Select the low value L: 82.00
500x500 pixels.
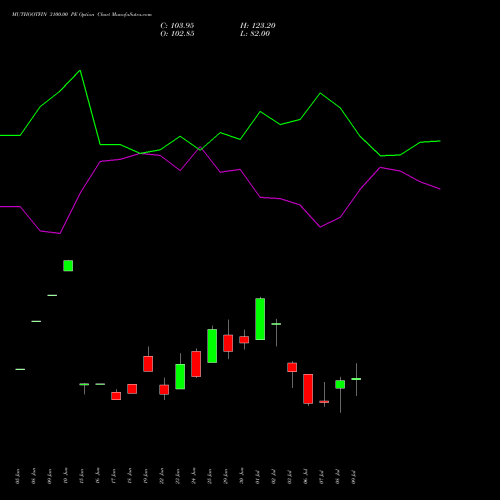255,34
